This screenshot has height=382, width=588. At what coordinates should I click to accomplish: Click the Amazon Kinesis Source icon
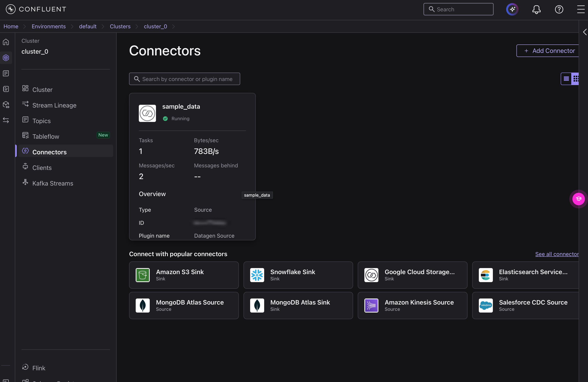tap(371, 305)
